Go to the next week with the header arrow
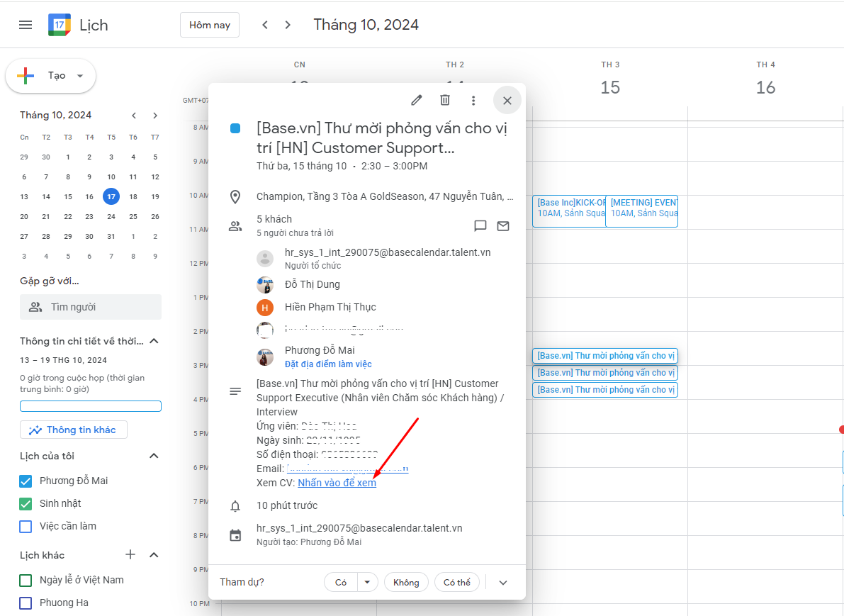The image size is (844, 616). coord(288,25)
